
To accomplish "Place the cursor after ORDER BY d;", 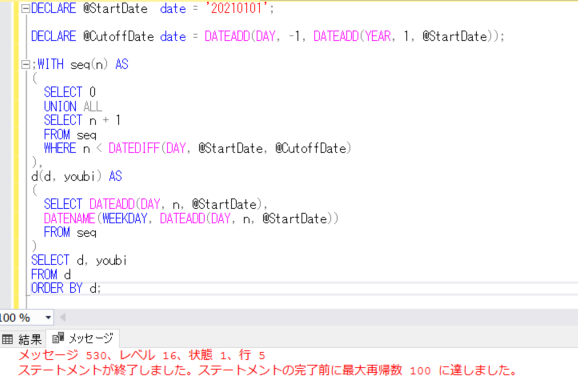I will 102,289.
